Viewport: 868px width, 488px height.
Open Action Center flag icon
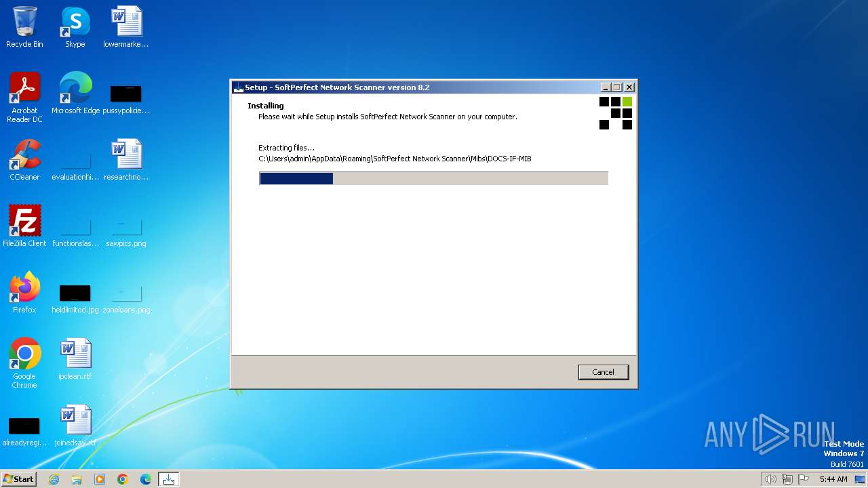click(x=804, y=479)
